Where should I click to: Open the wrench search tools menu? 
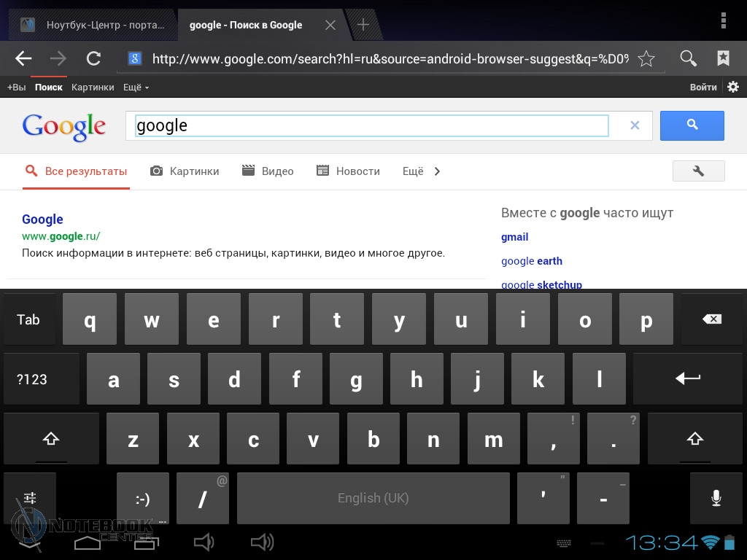point(698,171)
